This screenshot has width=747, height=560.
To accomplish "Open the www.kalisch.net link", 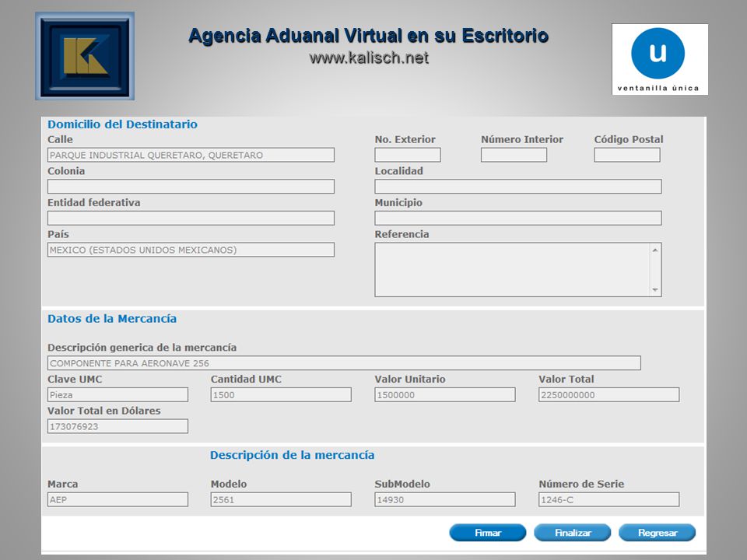I will [369, 58].
